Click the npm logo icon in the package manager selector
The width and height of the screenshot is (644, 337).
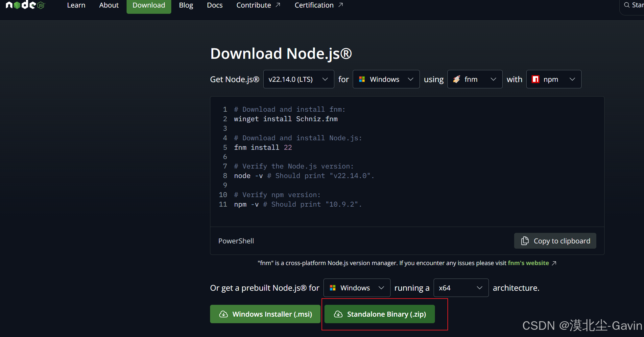tap(536, 79)
